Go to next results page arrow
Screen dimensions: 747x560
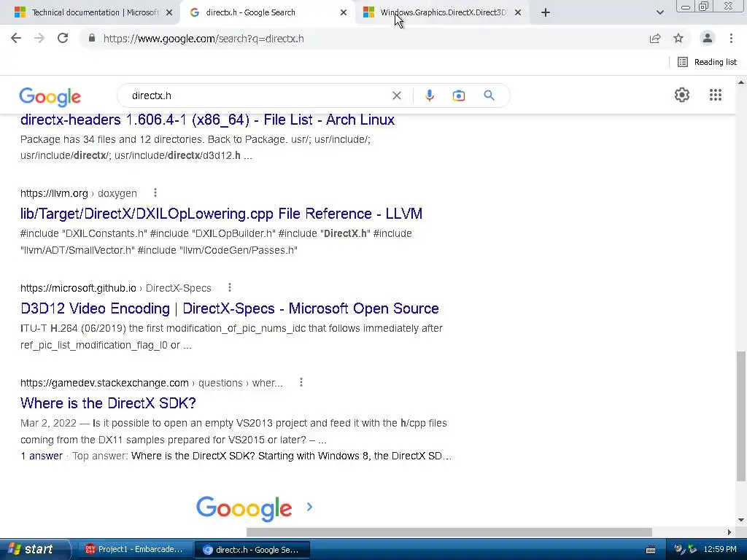pyautogui.click(x=309, y=507)
